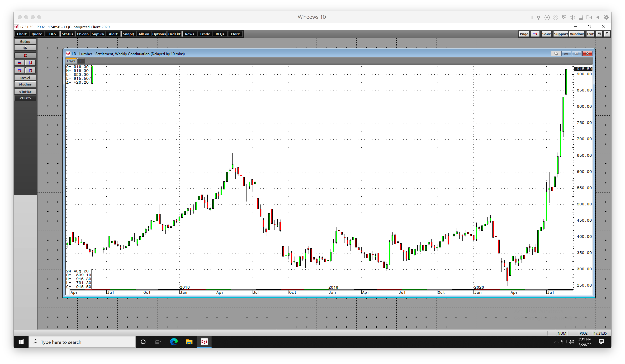
Task: Open the Status menu button
Action: click(67, 34)
